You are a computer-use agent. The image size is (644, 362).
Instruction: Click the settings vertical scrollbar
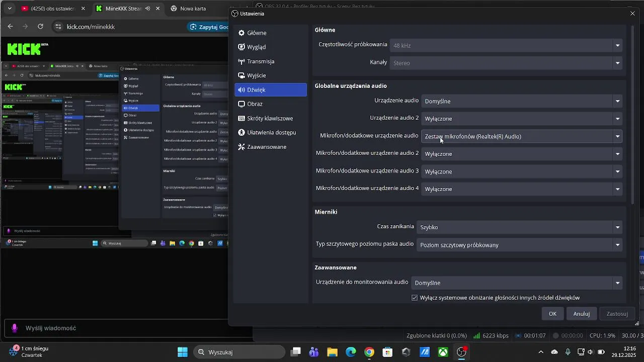633,115
